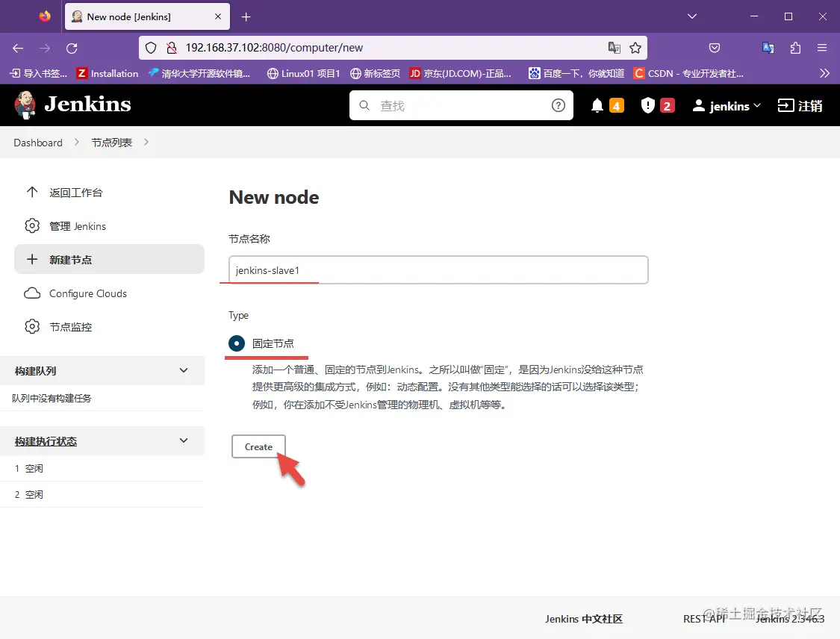This screenshot has width=840, height=639.
Task: Select the New node [Jenkins] tab
Action: click(147, 16)
